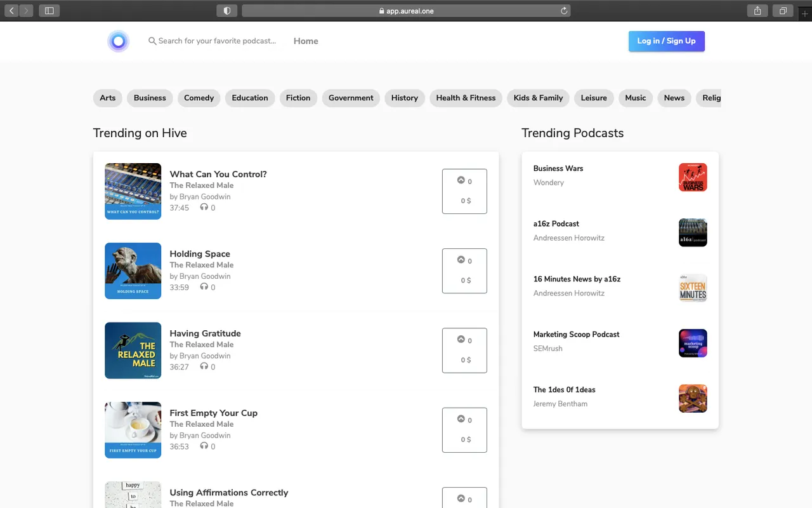Screen dimensions: 812x508
Task: Click Safari back navigation arrow
Action: click(x=11, y=11)
